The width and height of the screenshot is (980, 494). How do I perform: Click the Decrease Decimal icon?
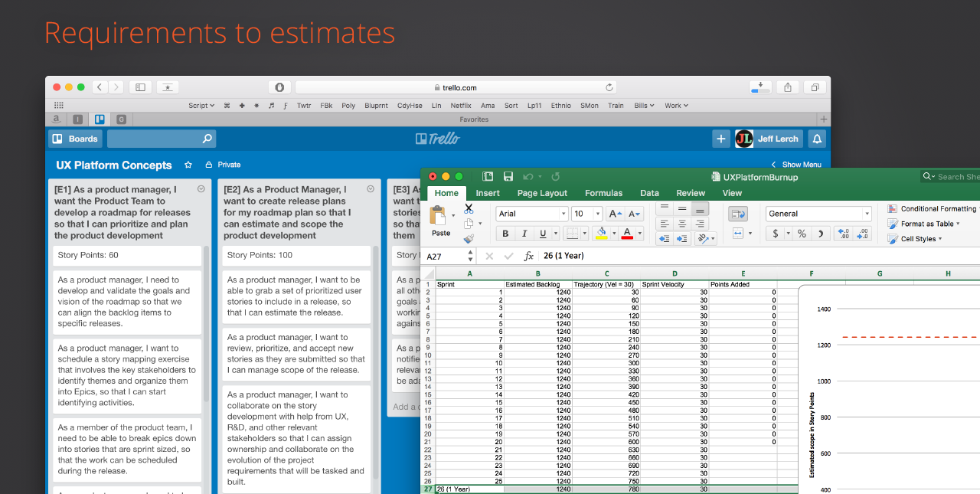[x=862, y=234]
